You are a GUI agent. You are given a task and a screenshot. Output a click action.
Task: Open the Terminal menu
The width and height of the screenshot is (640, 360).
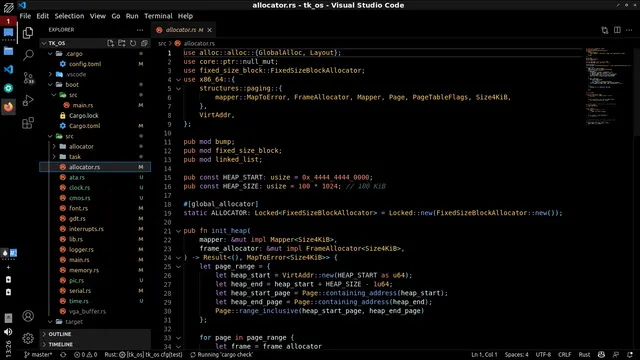tap(158, 16)
